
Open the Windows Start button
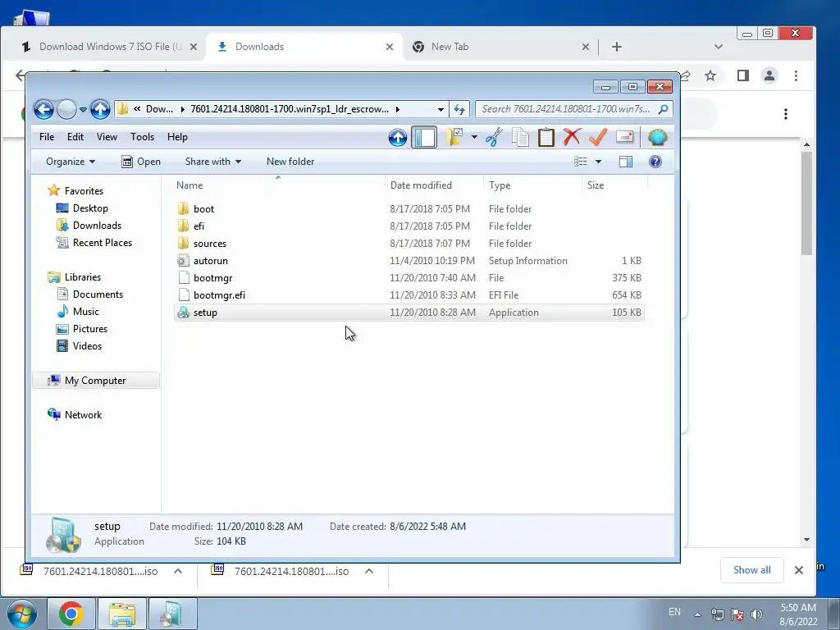point(22,614)
